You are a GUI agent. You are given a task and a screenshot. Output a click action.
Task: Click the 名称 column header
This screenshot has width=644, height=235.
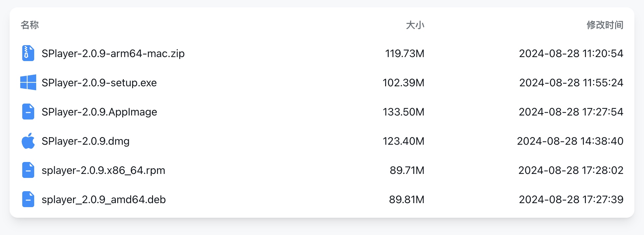pyautogui.click(x=30, y=25)
